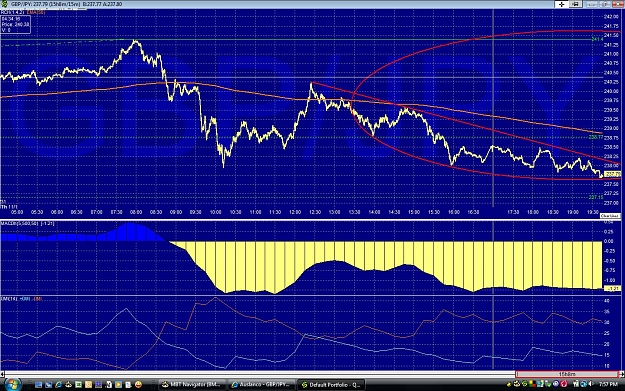Open the Windows Start menu

(x=13, y=384)
